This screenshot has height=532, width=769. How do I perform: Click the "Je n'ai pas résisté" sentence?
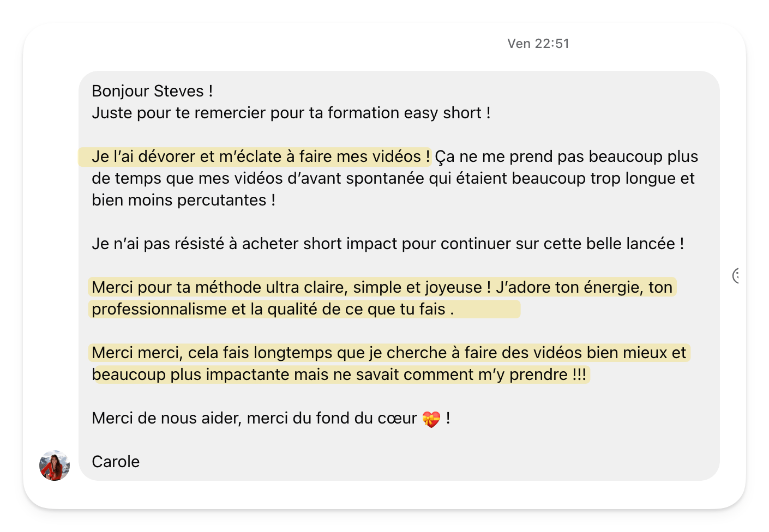(387, 244)
